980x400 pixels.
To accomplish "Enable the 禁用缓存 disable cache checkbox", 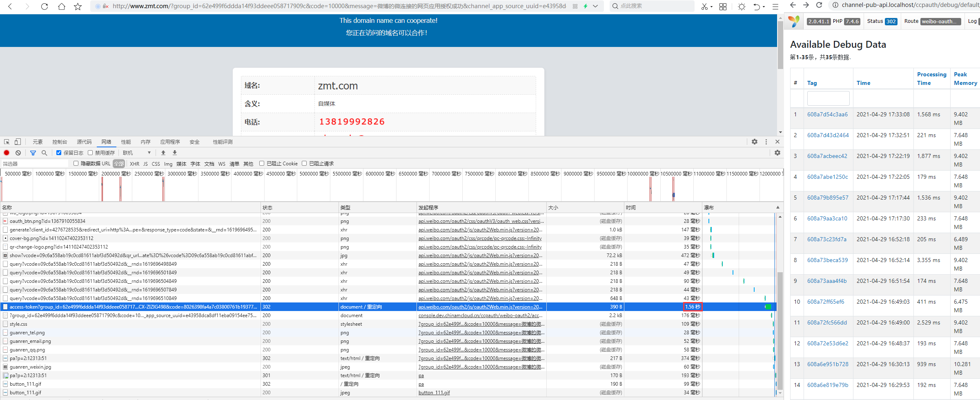I will (90, 153).
